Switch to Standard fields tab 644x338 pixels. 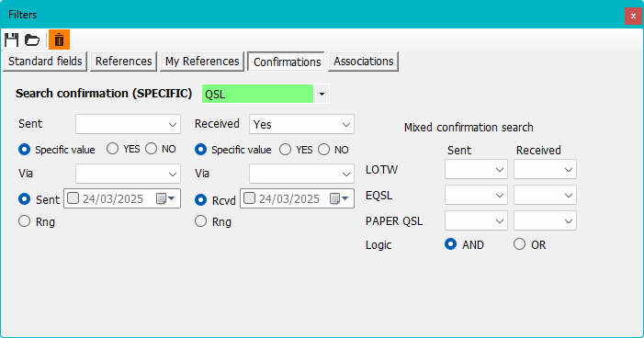[x=45, y=62]
